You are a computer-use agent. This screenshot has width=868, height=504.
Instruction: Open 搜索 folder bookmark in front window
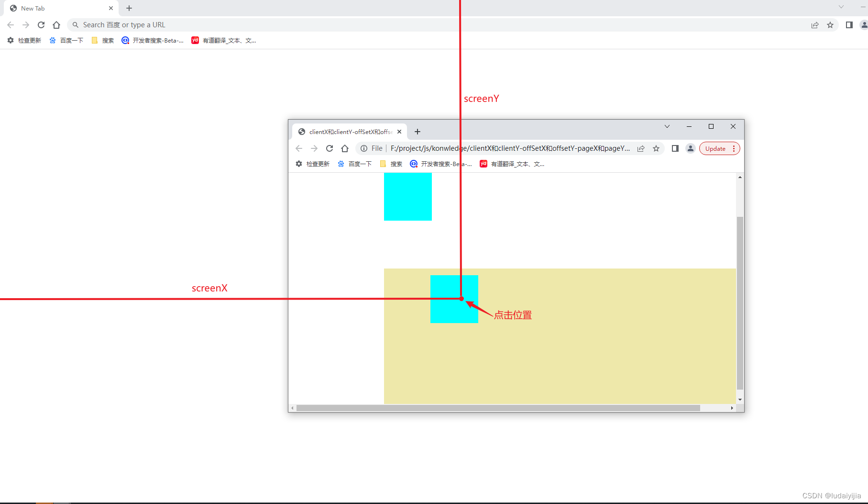(391, 164)
